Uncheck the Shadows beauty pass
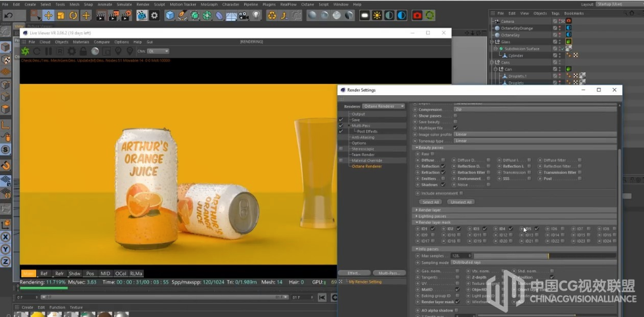Viewport: 644px width, 317px height. coord(443,185)
